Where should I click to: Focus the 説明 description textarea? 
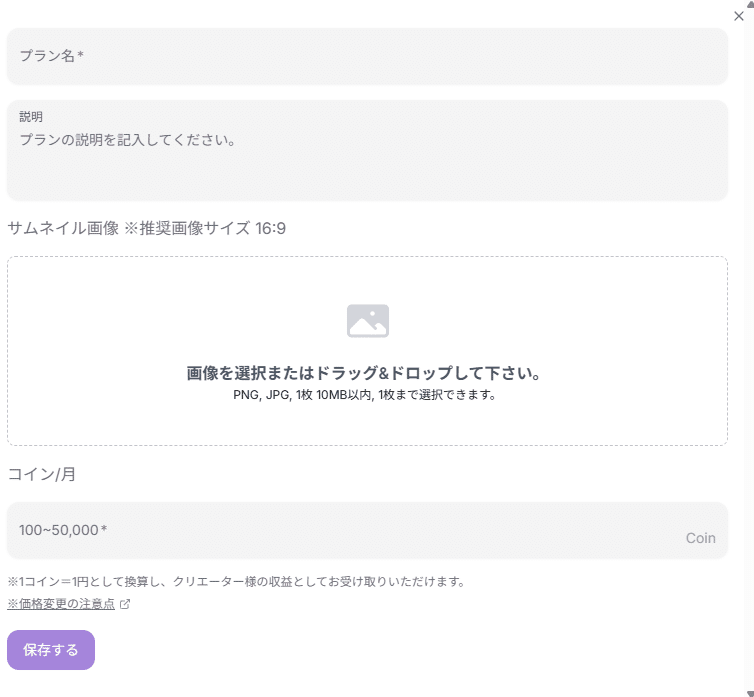point(367,150)
